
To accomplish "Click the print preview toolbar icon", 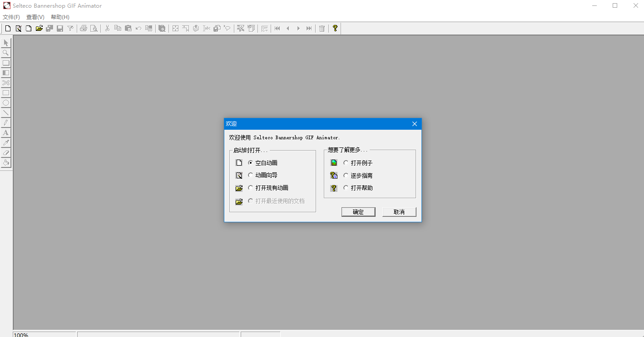I will click(x=94, y=29).
